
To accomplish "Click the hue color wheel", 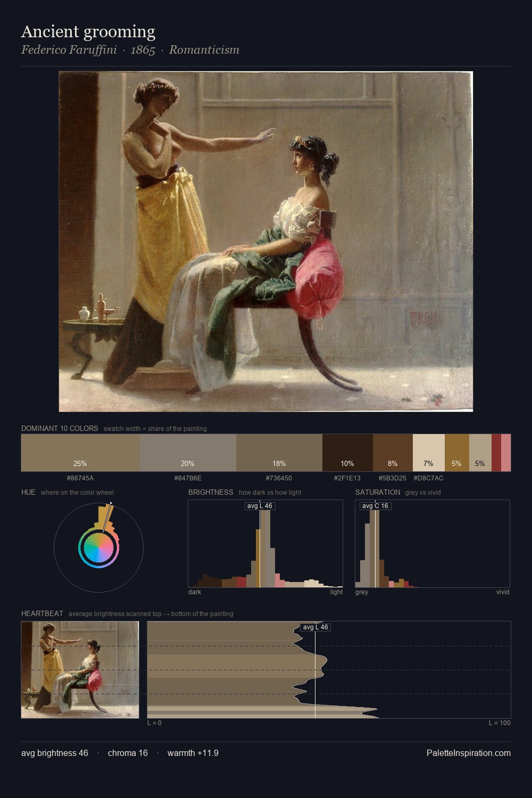I will pyautogui.click(x=98, y=547).
